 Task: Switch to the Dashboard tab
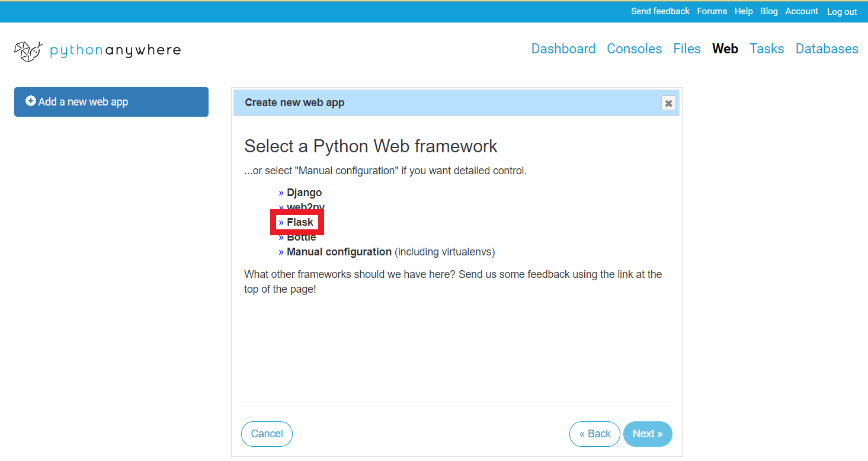pyautogui.click(x=563, y=49)
